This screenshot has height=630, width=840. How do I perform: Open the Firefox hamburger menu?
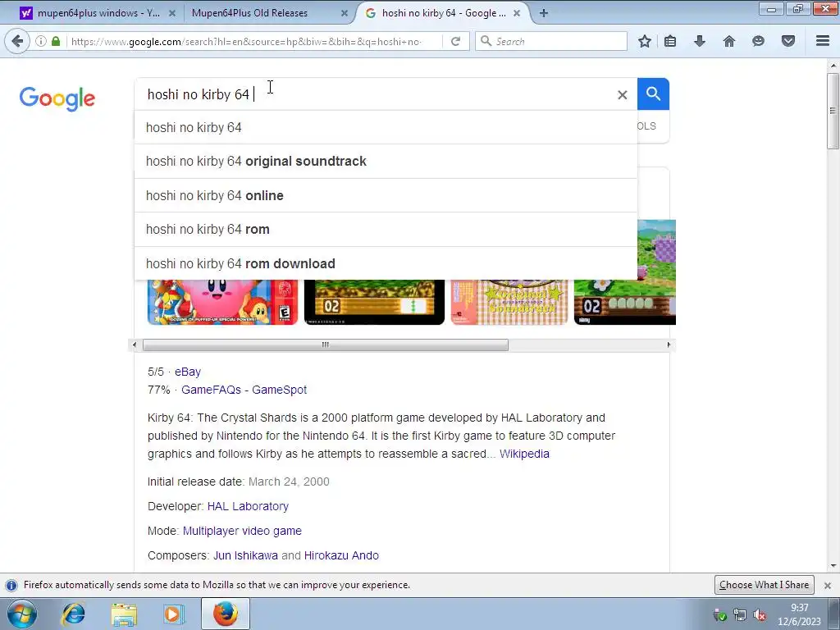[x=823, y=41]
